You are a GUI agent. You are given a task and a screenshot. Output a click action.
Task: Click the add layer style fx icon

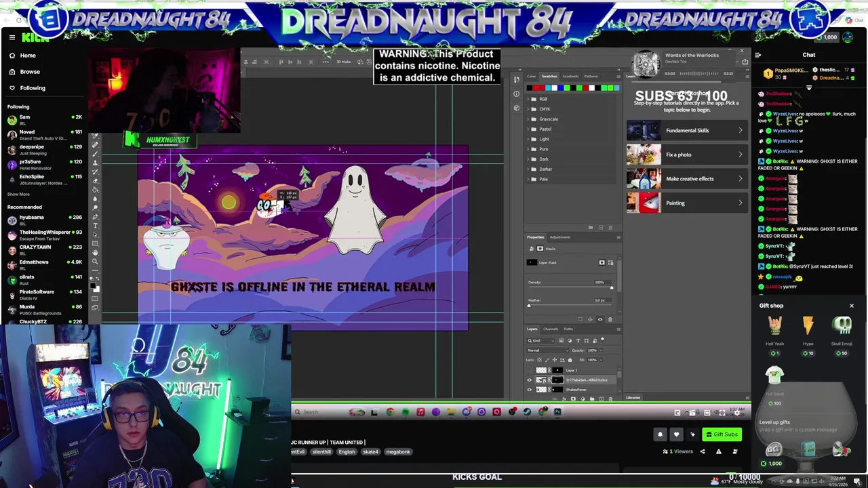coord(564,399)
